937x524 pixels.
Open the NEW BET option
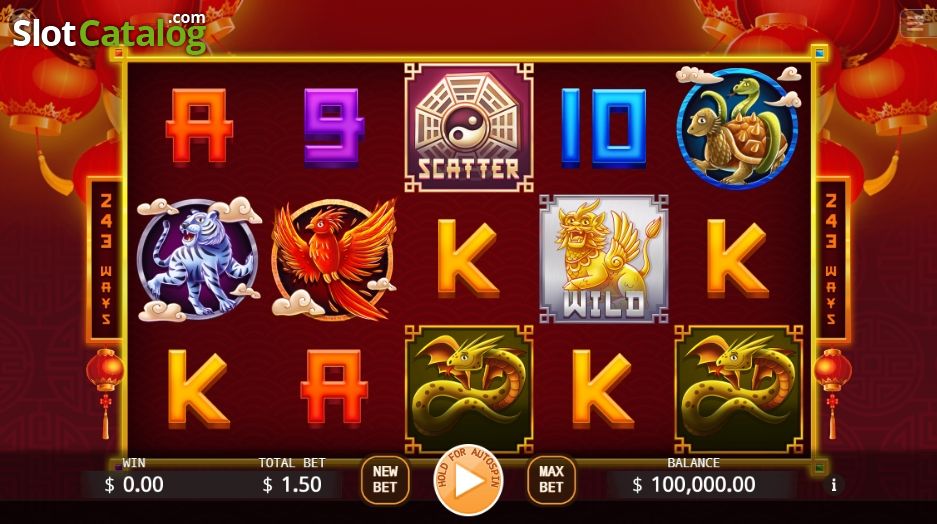pyautogui.click(x=385, y=479)
